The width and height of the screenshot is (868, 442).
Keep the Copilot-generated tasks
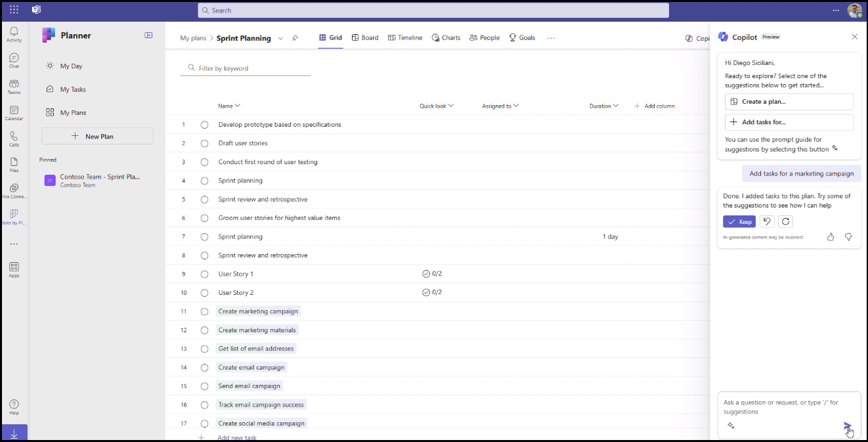[739, 222]
